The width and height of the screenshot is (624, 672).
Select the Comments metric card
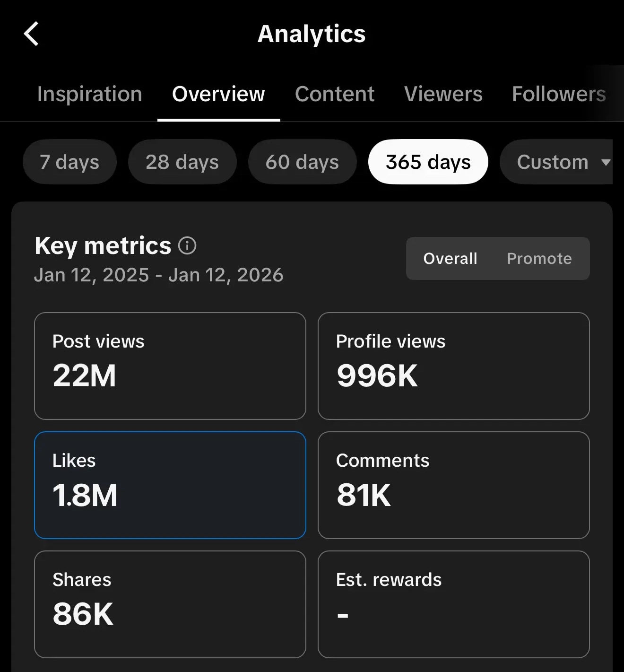coord(453,485)
